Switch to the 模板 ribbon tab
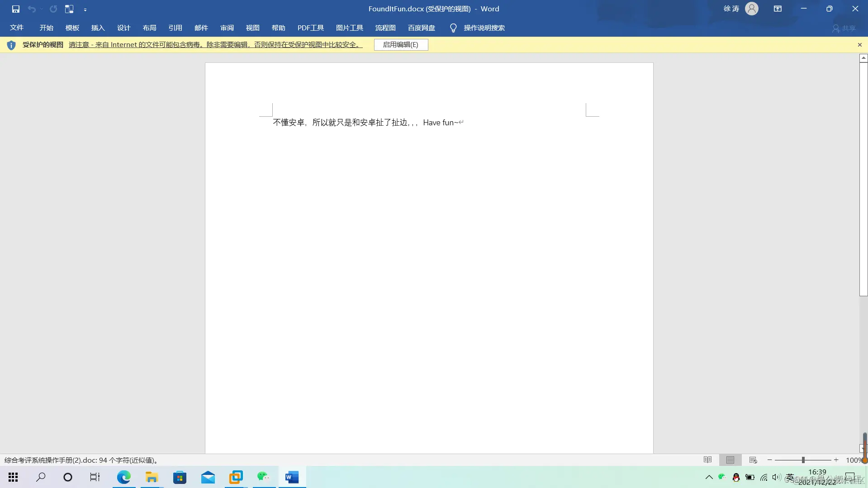This screenshot has height=488, width=868. tap(72, 28)
